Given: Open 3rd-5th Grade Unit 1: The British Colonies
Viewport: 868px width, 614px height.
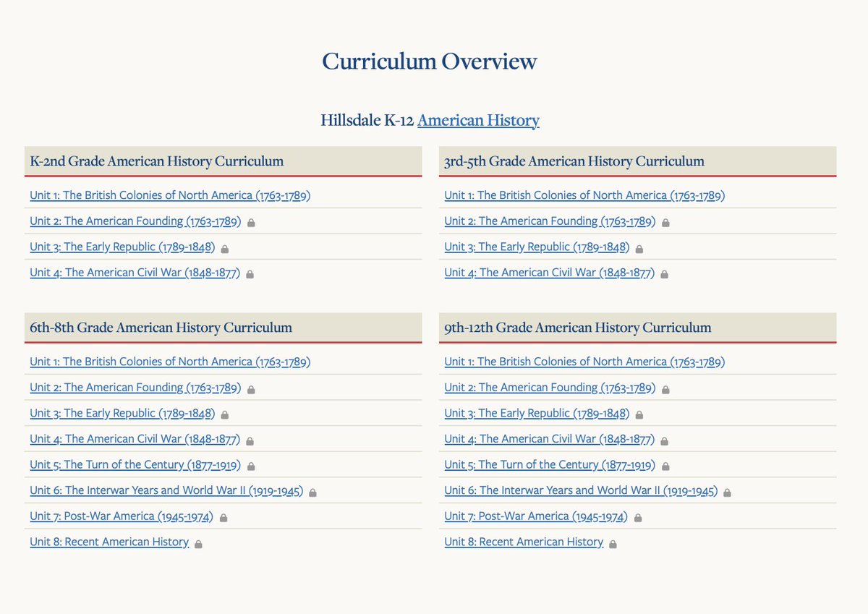Looking at the screenshot, I should 584,195.
